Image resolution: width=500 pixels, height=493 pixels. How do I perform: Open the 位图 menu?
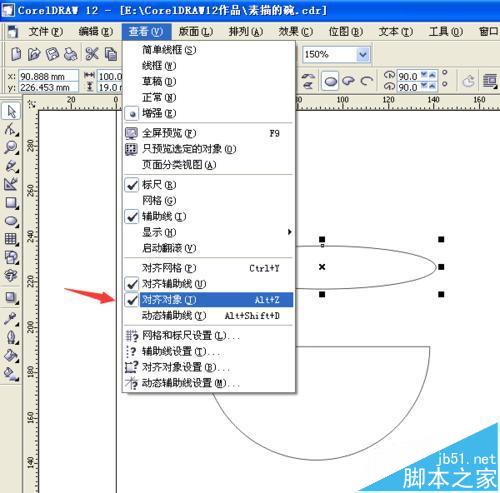coord(346,32)
